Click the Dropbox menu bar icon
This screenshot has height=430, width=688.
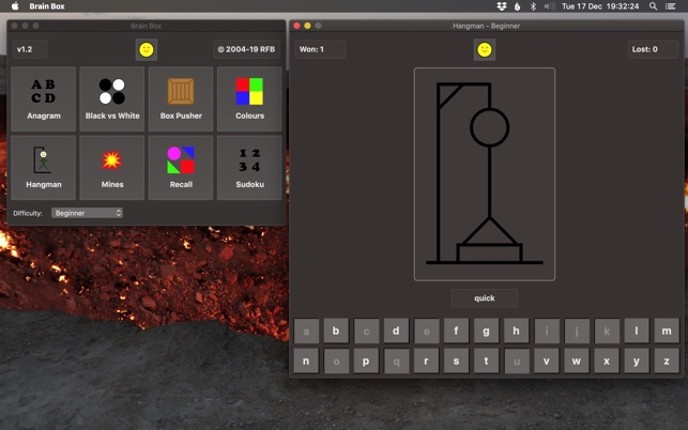(502, 6)
